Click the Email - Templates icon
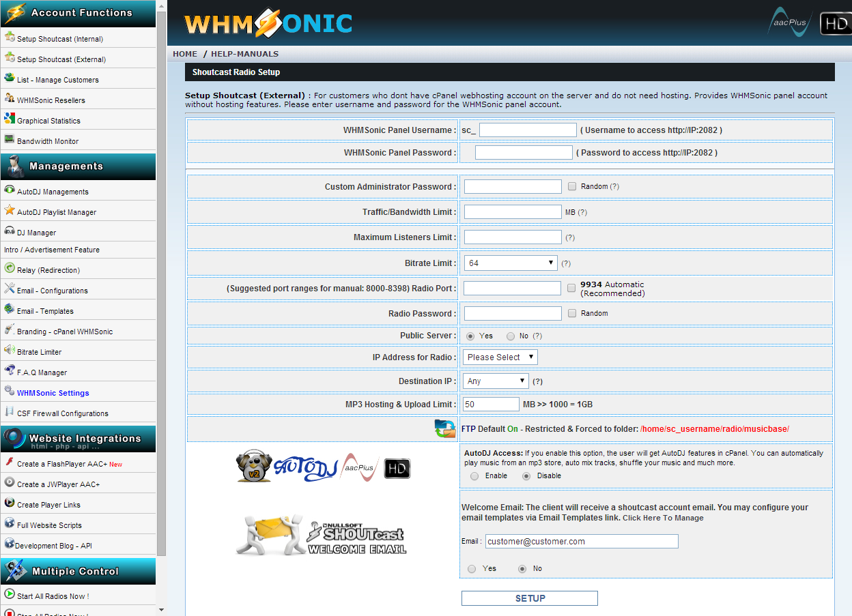The height and width of the screenshot is (616, 852). 10,309
